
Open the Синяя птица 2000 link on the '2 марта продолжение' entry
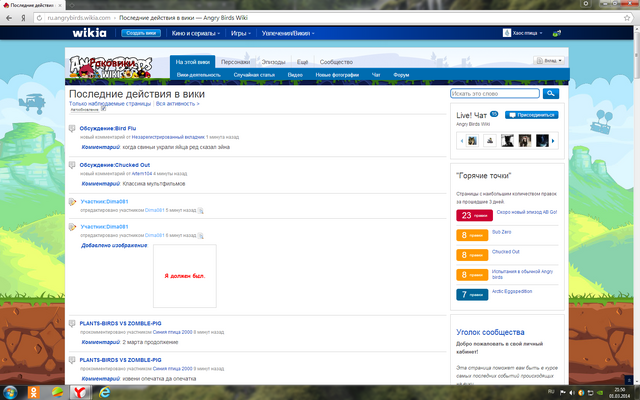click(172, 332)
